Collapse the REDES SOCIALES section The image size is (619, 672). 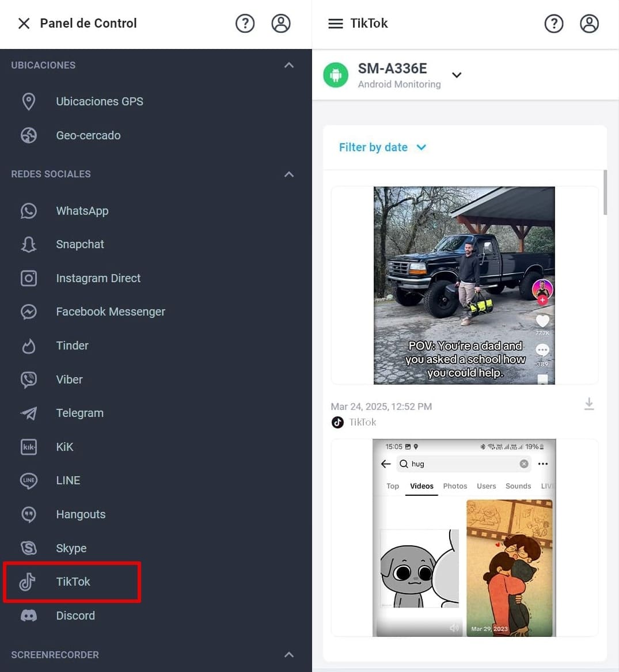(289, 174)
